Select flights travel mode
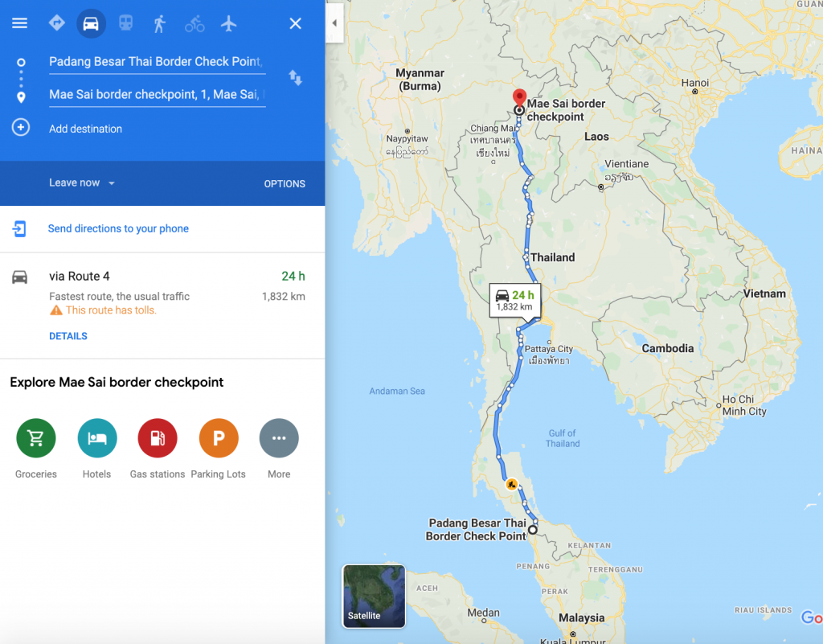823x644 pixels. 229,23
